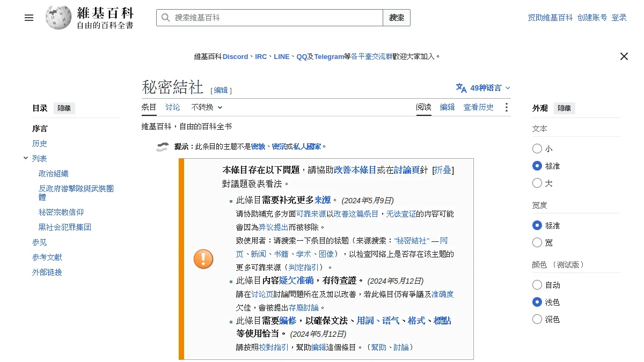Image resolution: width=644 pixels, height=362 pixels.
Task: Go to 秘密宗教信仰 in contents
Action: point(61,212)
